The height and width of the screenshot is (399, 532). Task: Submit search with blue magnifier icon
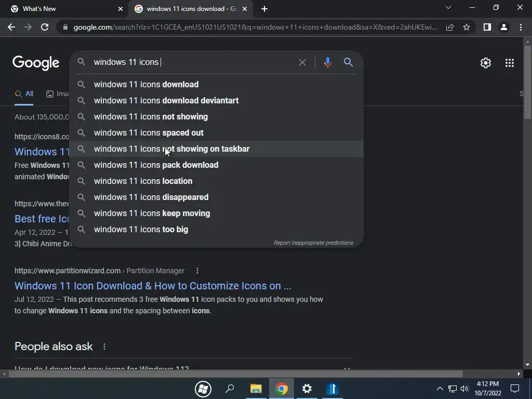pos(348,62)
